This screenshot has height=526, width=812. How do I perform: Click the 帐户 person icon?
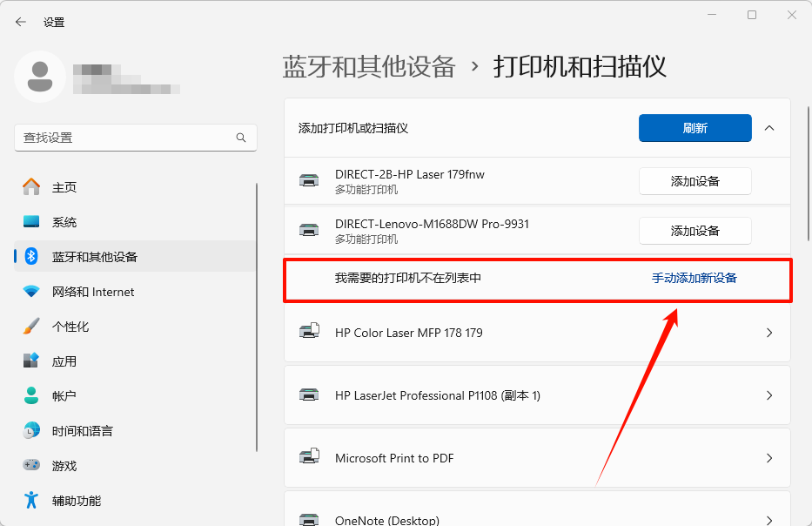click(31, 396)
